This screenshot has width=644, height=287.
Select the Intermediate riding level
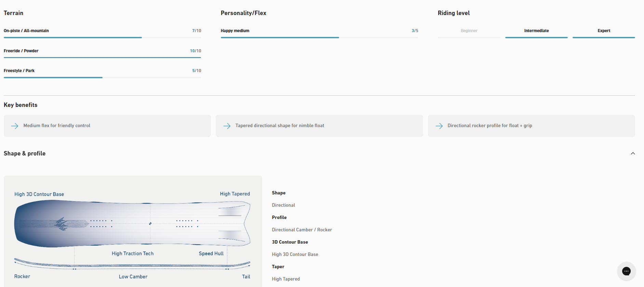536,31
